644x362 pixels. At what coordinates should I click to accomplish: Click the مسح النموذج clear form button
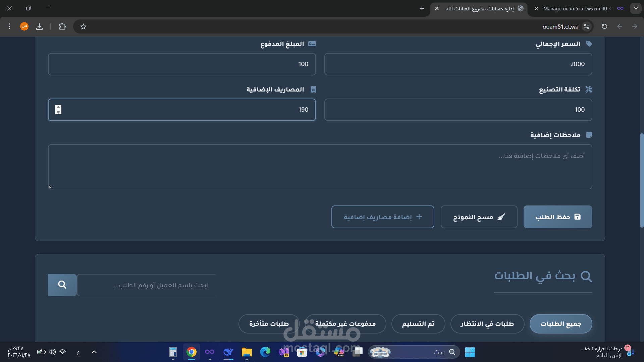click(x=479, y=217)
